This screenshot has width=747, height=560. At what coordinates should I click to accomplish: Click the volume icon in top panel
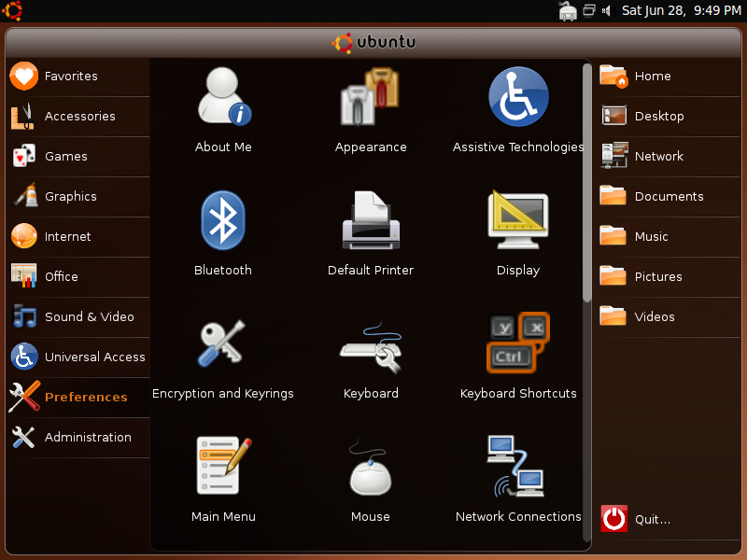point(606,11)
